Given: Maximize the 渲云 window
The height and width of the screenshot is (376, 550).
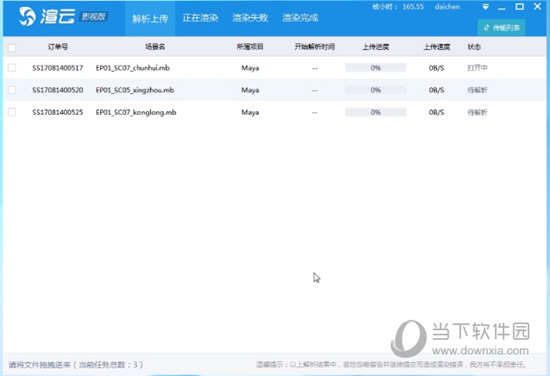Looking at the screenshot, I should (519, 7).
